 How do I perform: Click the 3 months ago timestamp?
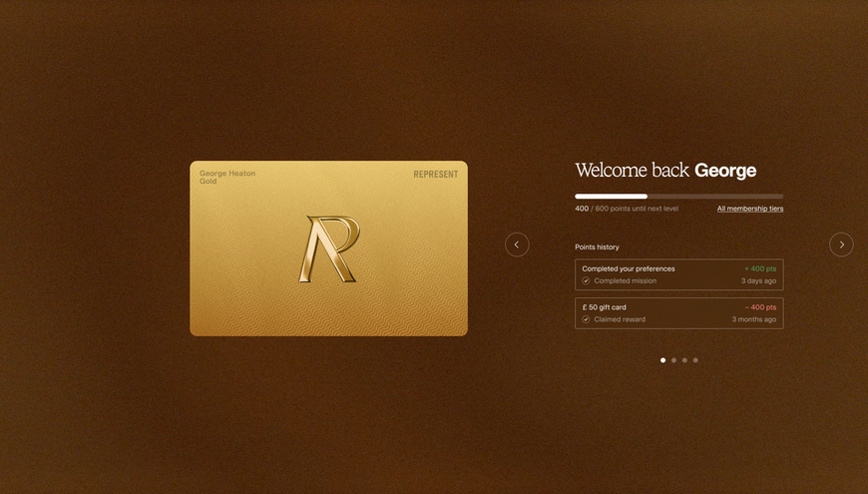[x=754, y=319]
